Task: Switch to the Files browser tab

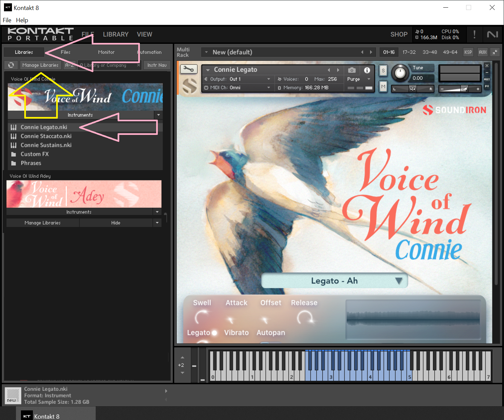Action: [65, 52]
